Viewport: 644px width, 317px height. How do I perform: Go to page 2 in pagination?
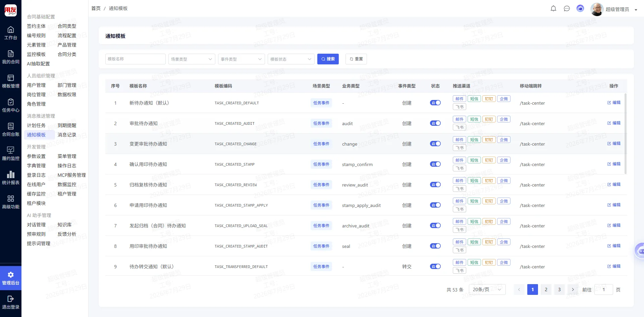tap(546, 289)
